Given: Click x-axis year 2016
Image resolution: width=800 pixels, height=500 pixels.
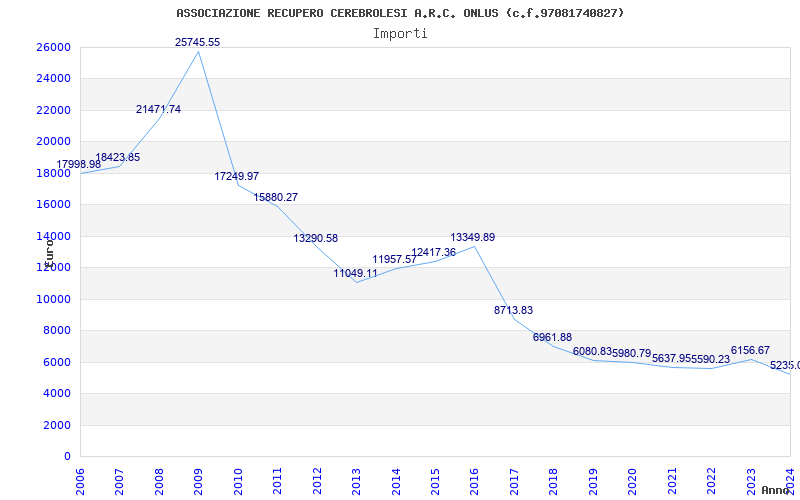Looking at the screenshot, I should click(474, 481).
